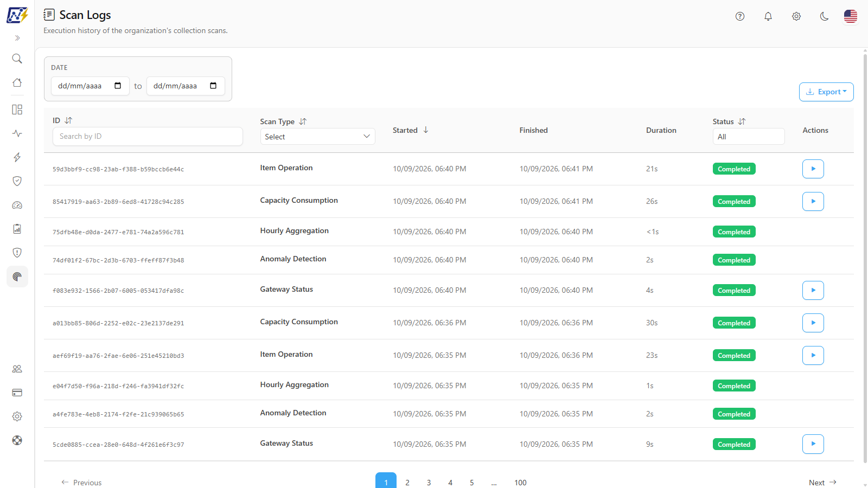
Task: Click the Finished column header
Action: (x=534, y=130)
